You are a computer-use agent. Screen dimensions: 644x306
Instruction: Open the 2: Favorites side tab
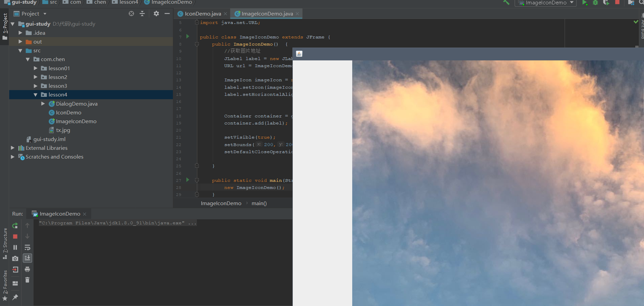pyautogui.click(x=5, y=285)
